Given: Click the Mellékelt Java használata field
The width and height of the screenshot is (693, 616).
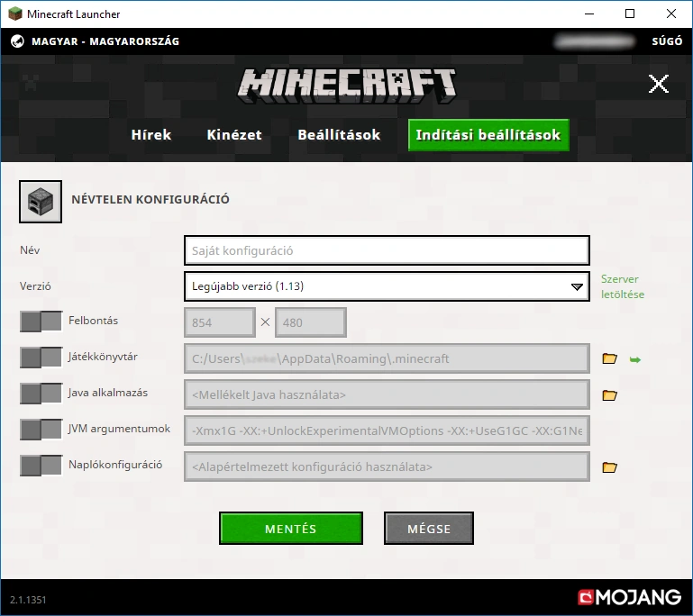Looking at the screenshot, I should (387, 394).
